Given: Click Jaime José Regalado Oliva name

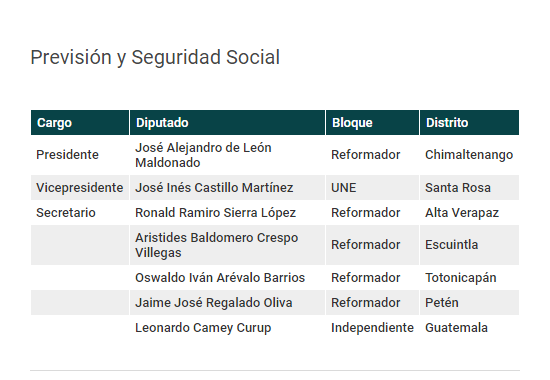Looking at the screenshot, I should (x=214, y=302).
